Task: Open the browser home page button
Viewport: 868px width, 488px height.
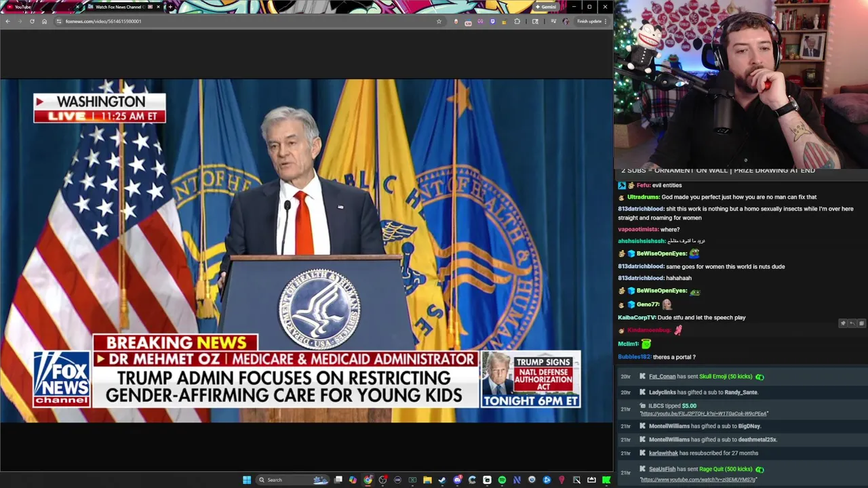Action: pos(44,21)
